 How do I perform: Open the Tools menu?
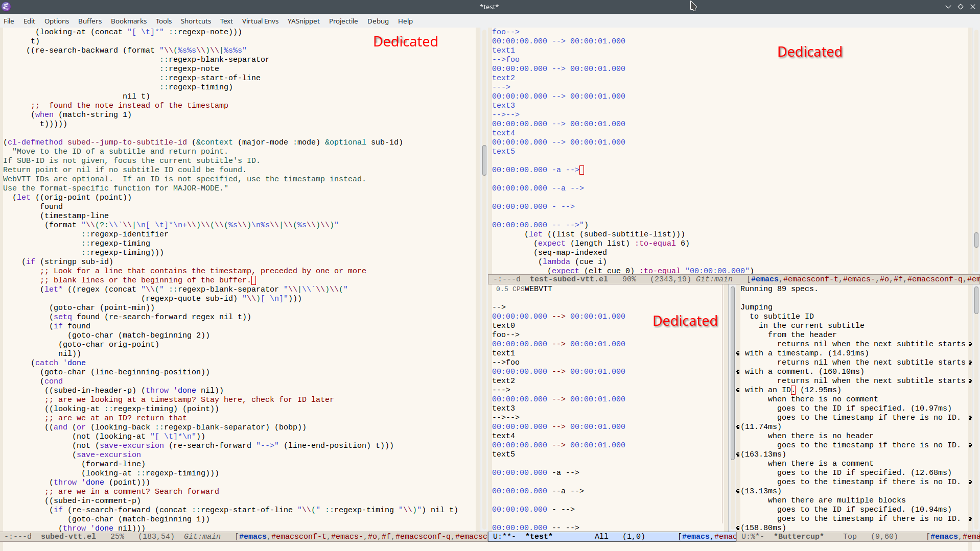164,21
